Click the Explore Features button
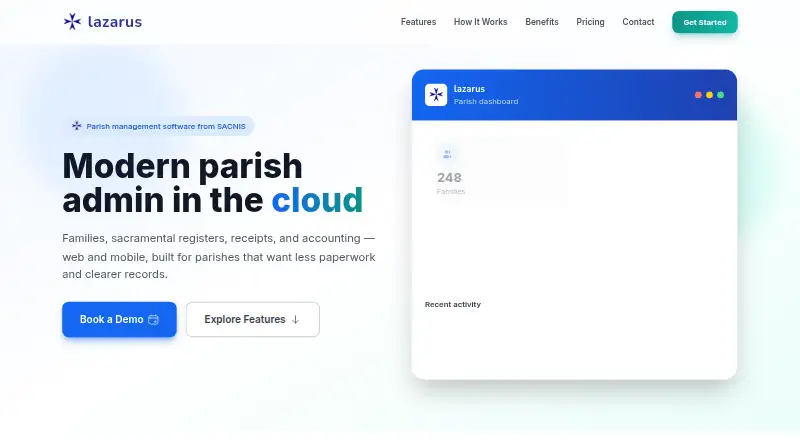Viewport: 800px width, 440px height. click(x=253, y=320)
